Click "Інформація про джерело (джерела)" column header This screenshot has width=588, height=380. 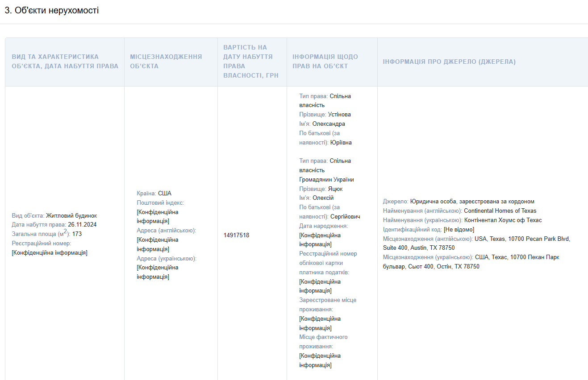coord(449,62)
